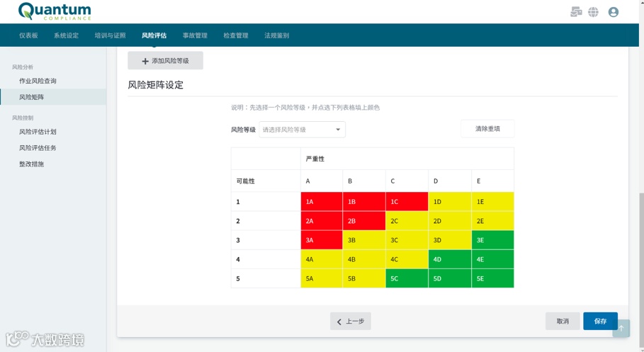Screen dimensions: 644x352
Task: Color the yellow 2D matrix cell
Action: 450,221
